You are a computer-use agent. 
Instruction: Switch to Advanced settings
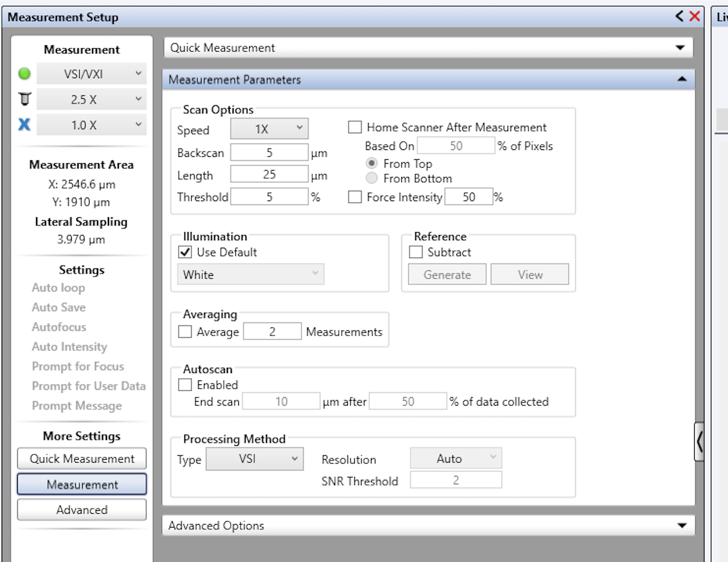point(82,510)
